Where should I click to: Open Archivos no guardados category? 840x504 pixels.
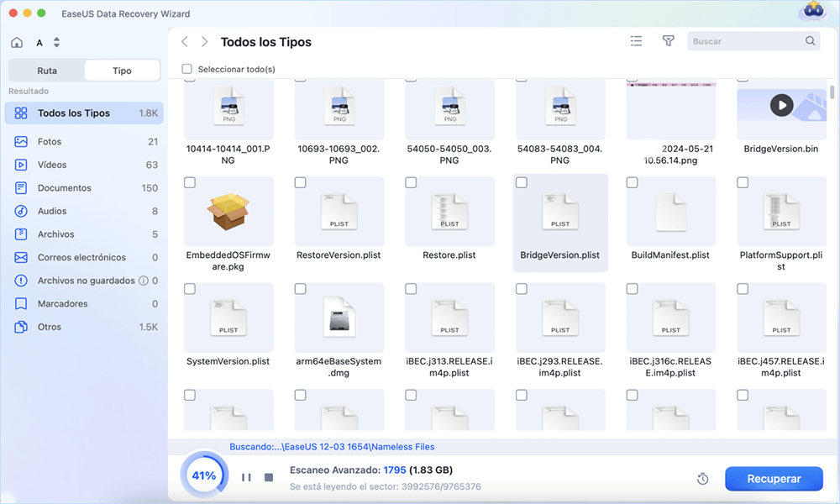[x=84, y=280]
